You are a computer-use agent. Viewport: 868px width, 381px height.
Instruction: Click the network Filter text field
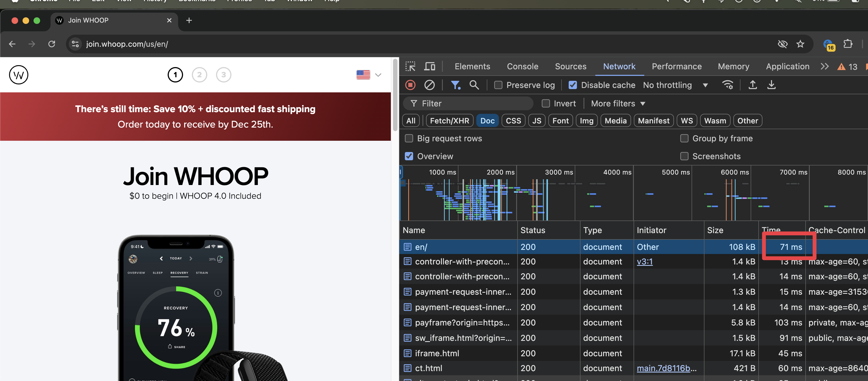(x=468, y=103)
